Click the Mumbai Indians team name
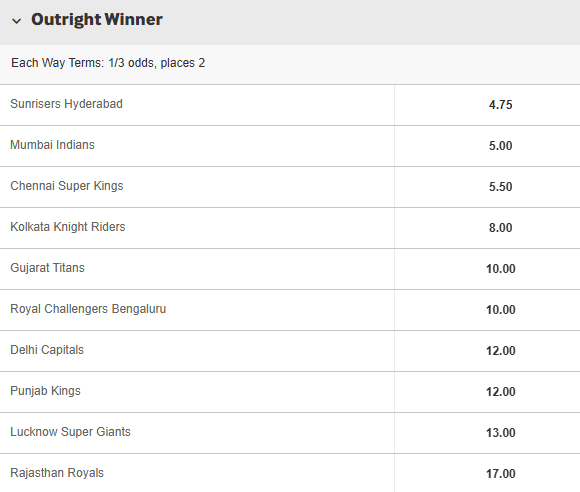This screenshot has width=580, height=492. [53, 145]
